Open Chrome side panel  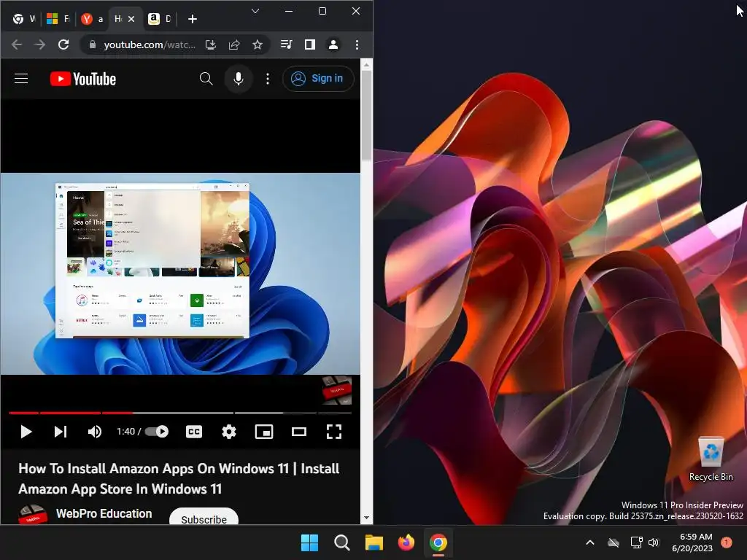point(309,44)
